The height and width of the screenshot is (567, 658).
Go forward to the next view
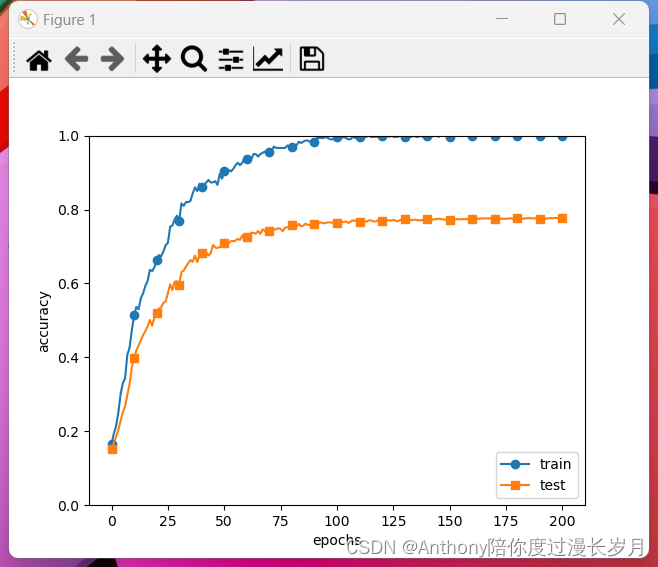(112, 59)
